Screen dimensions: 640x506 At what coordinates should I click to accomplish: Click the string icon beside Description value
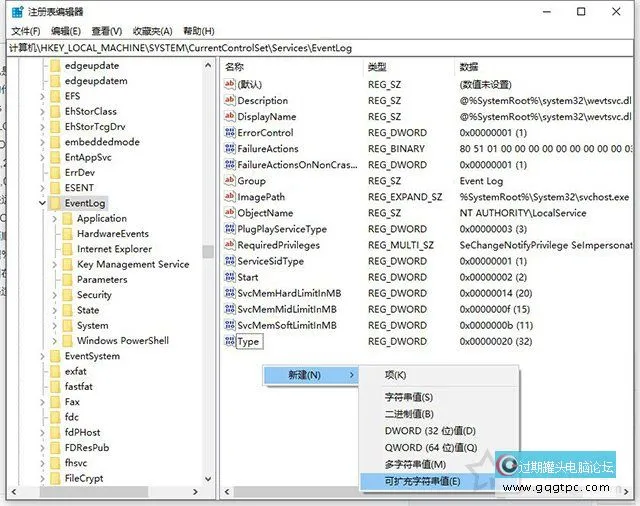[x=230, y=100]
